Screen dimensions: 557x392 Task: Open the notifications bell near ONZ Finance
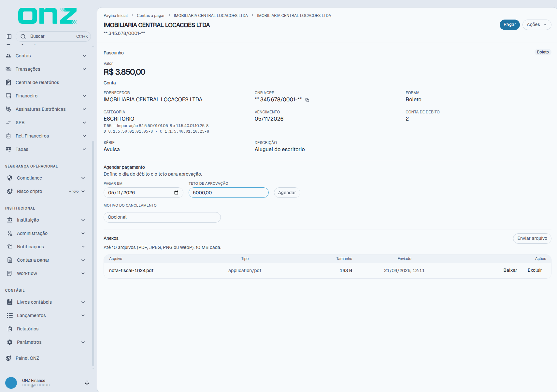coord(87,383)
